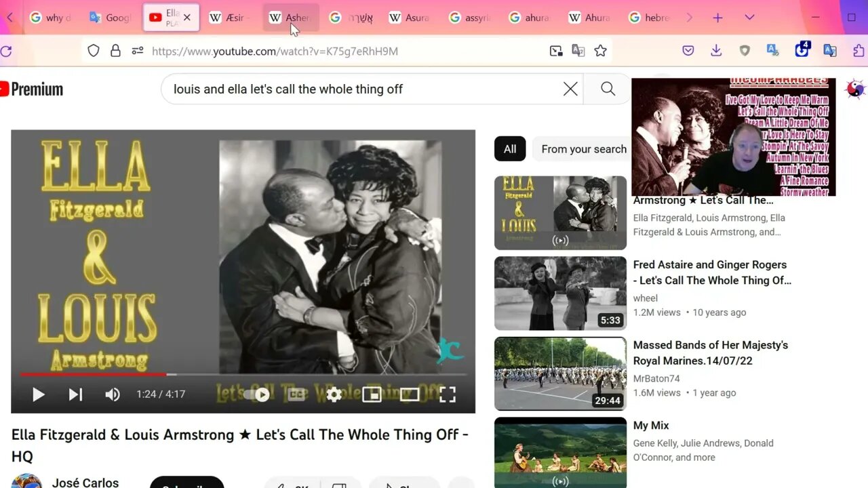The width and height of the screenshot is (868, 488).
Task: Select the 'All' filter chip
Action: (510, 149)
